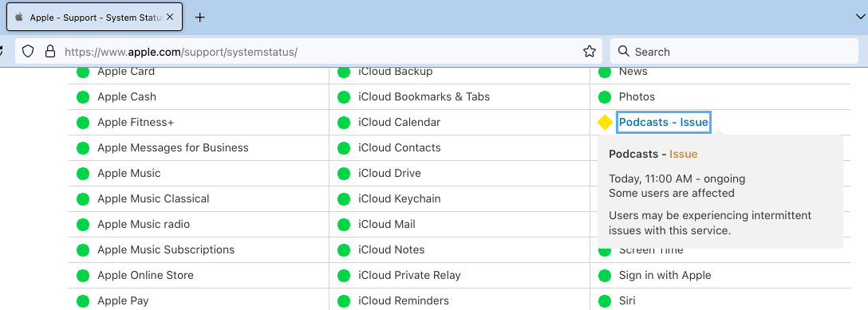The image size is (868, 310).
Task: Click green dot beside iCloud Contacts
Action: [344, 148]
